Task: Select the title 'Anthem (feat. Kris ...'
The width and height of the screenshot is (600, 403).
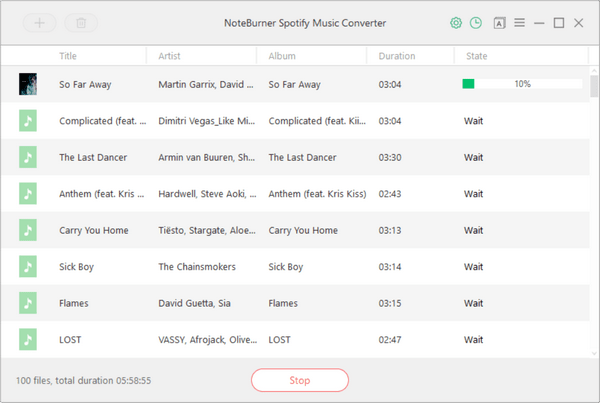Action: 101,194
